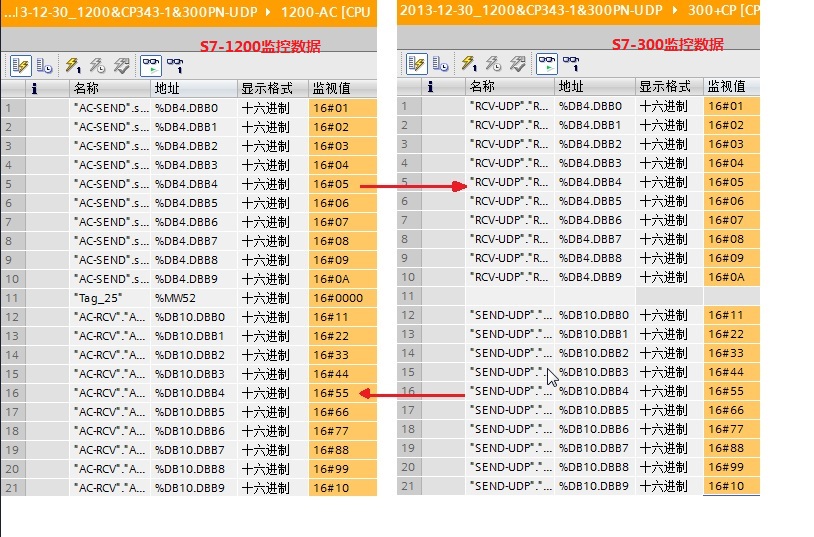The width and height of the screenshot is (814, 537).
Task: Click enable peripheral outputs icon in S7-300 toolbar
Action: [518, 64]
